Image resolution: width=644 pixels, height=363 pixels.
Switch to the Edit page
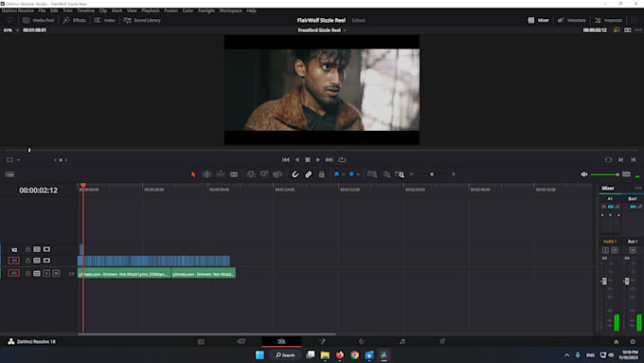[281, 341]
